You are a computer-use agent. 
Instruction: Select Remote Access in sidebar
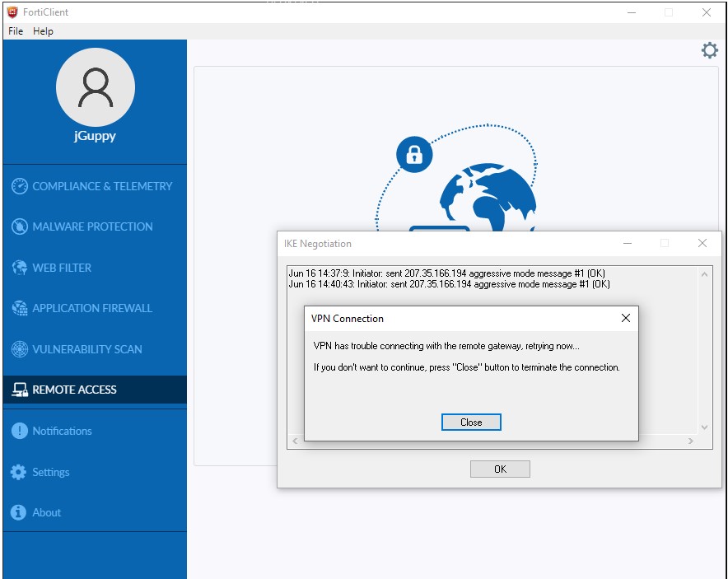coord(95,390)
